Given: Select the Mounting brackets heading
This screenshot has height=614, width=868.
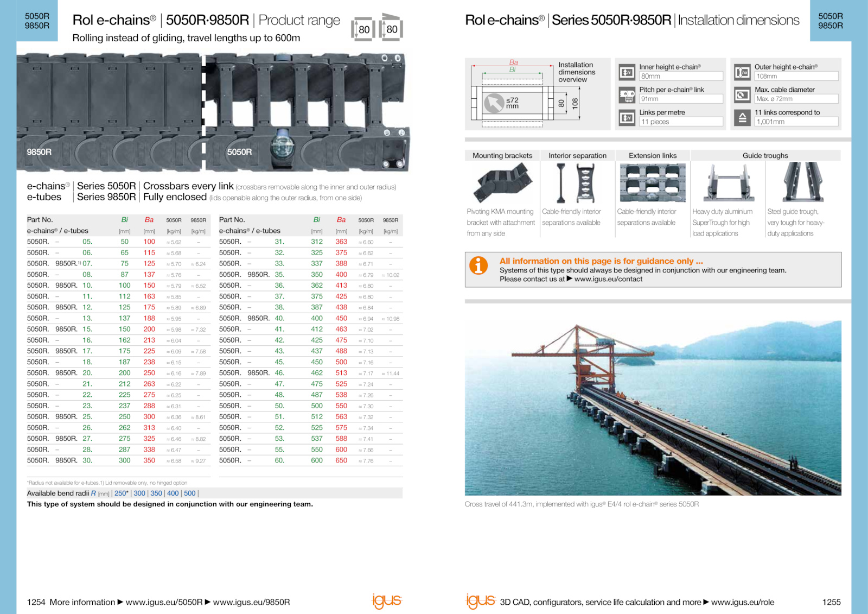Looking at the screenshot, I should click(x=502, y=155).
